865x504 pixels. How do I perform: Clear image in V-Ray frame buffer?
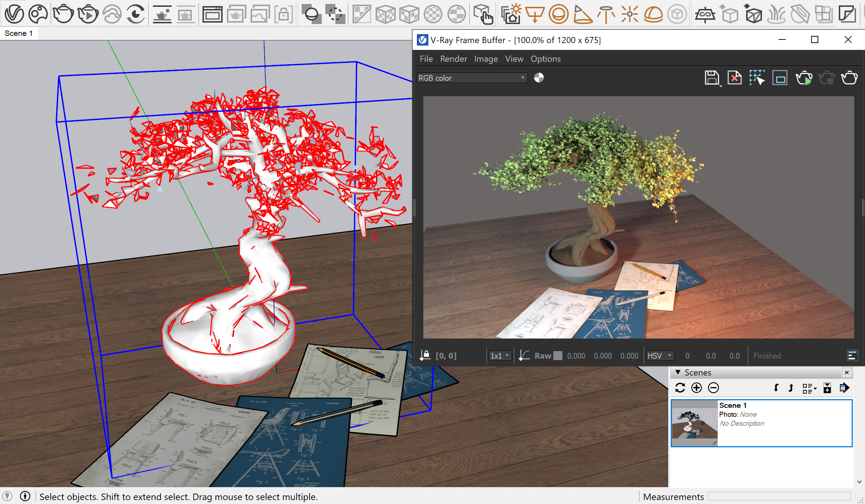click(735, 78)
